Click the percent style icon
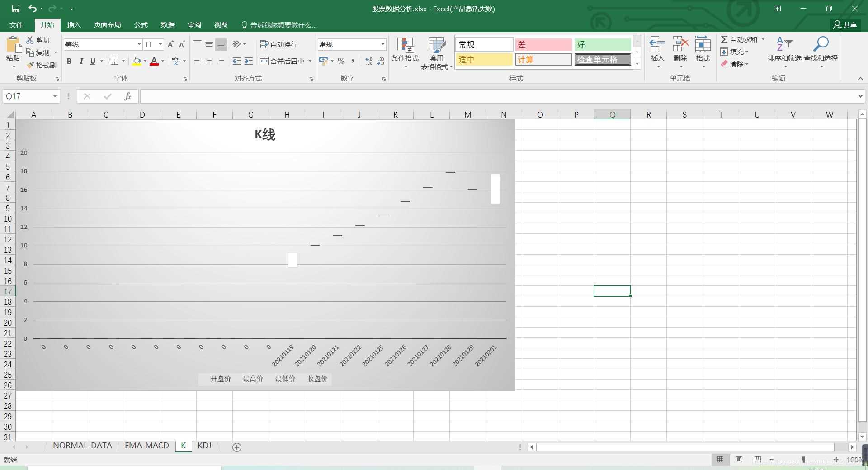Image resolution: width=868 pixels, height=470 pixels. click(x=341, y=61)
